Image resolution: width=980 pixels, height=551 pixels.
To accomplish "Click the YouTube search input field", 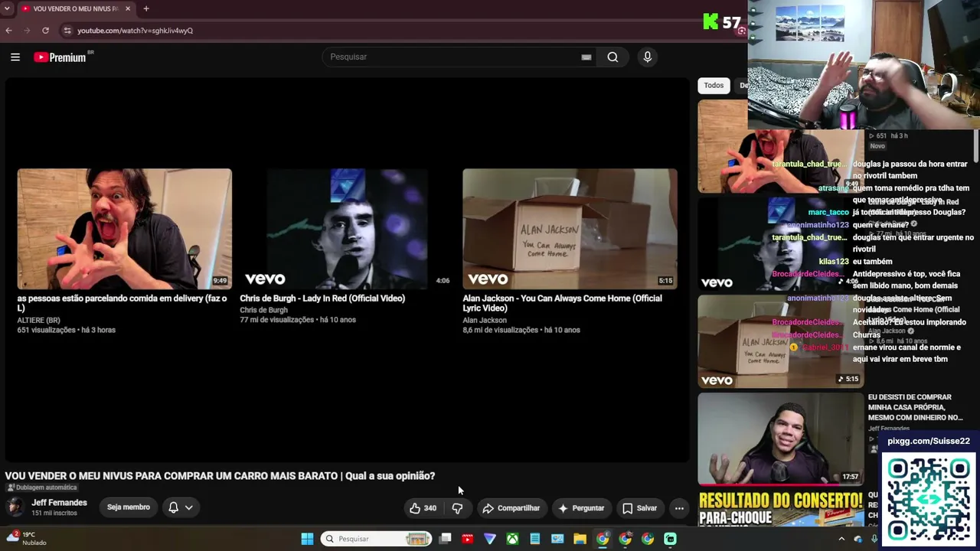I will [x=453, y=57].
